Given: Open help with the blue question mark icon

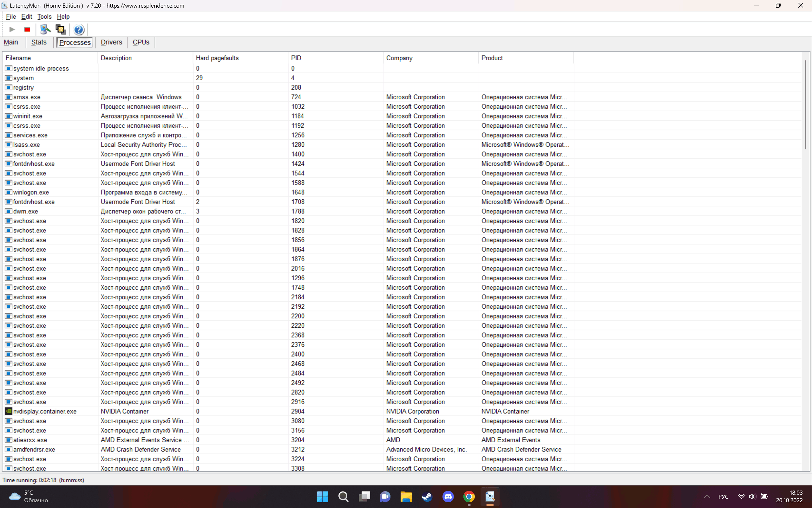Looking at the screenshot, I should (x=79, y=30).
